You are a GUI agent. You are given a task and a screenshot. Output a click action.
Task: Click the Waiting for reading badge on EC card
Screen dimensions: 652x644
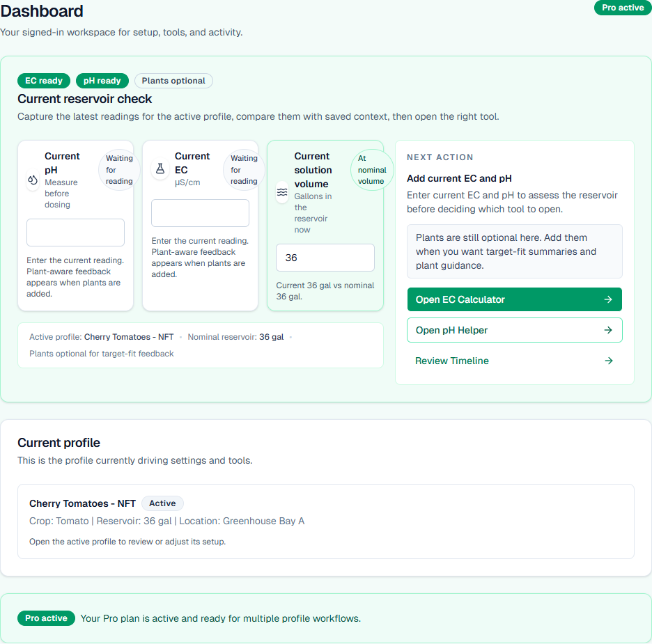pyautogui.click(x=244, y=170)
